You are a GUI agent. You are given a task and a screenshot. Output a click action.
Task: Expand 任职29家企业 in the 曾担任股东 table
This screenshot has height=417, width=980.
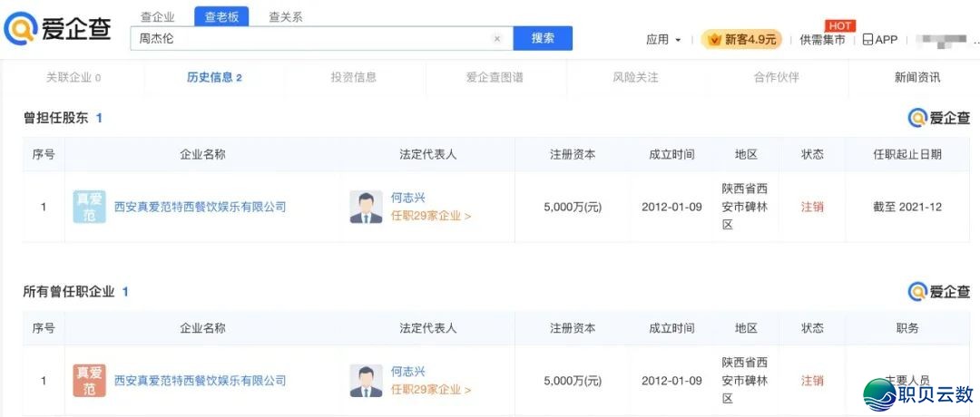pos(431,216)
